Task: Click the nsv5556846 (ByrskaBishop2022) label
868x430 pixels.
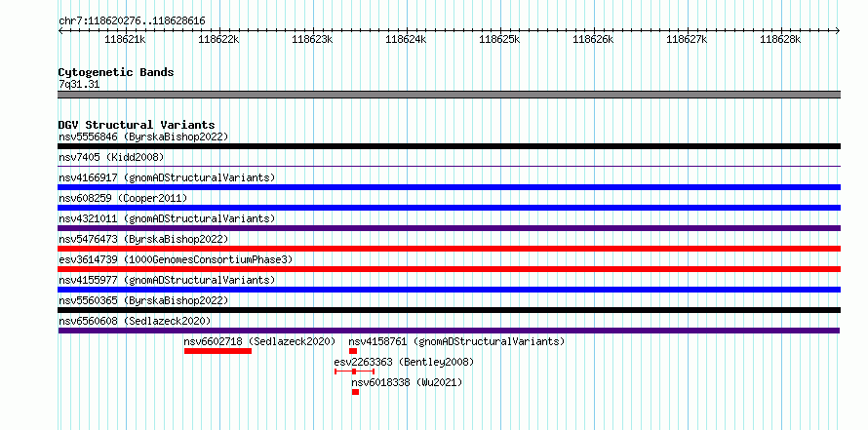Action: (143, 137)
